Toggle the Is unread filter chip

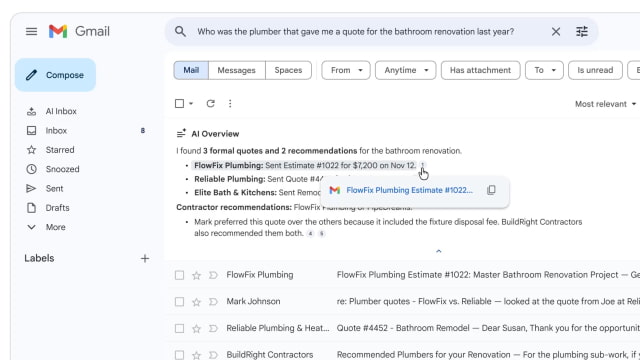[x=595, y=70]
